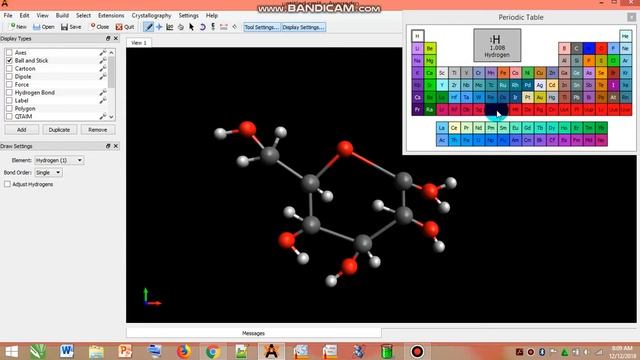This screenshot has height=360, width=640.
Task: Open the Extensions menu
Action: tap(111, 16)
